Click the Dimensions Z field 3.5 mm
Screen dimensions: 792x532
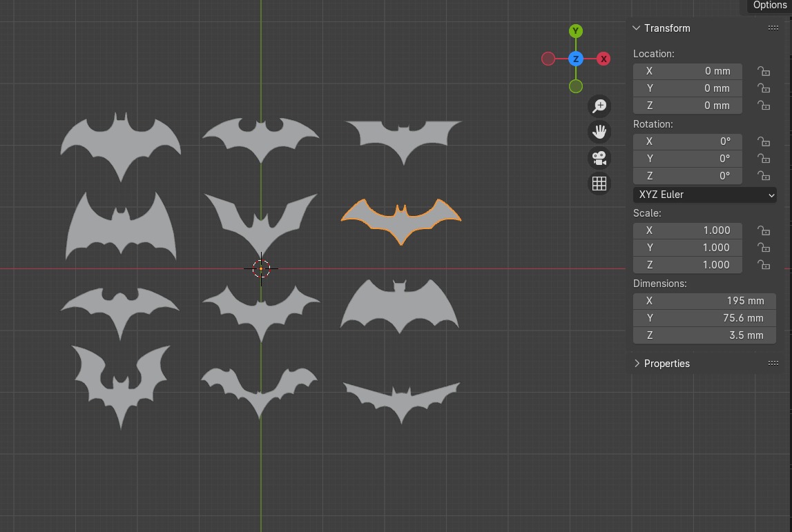(704, 335)
